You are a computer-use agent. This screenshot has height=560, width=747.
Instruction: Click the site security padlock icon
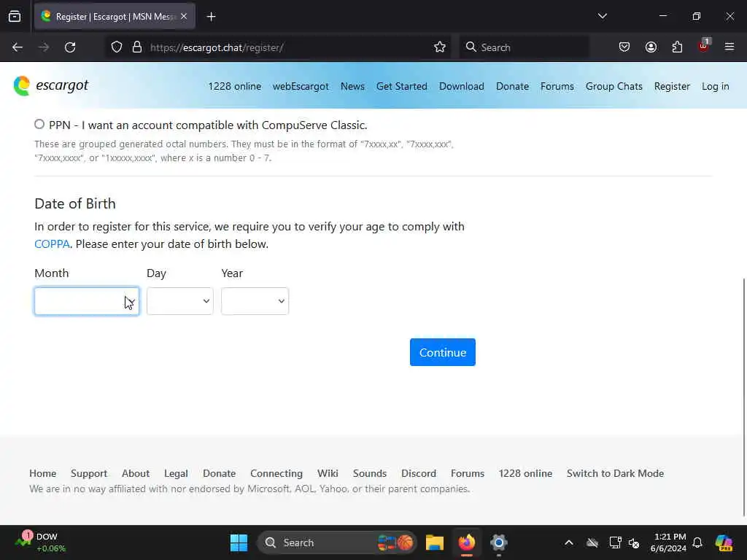click(137, 47)
